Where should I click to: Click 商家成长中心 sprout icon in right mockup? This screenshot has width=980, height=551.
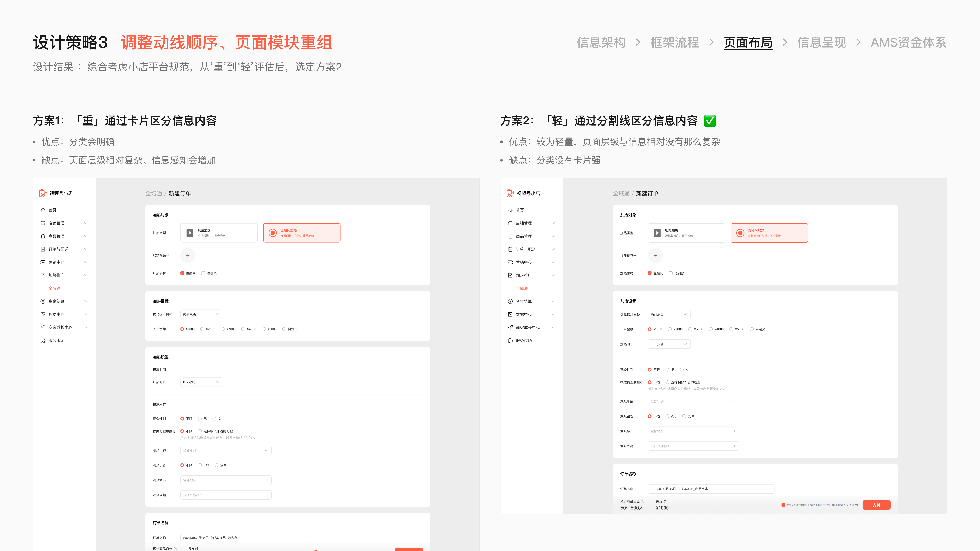[511, 327]
